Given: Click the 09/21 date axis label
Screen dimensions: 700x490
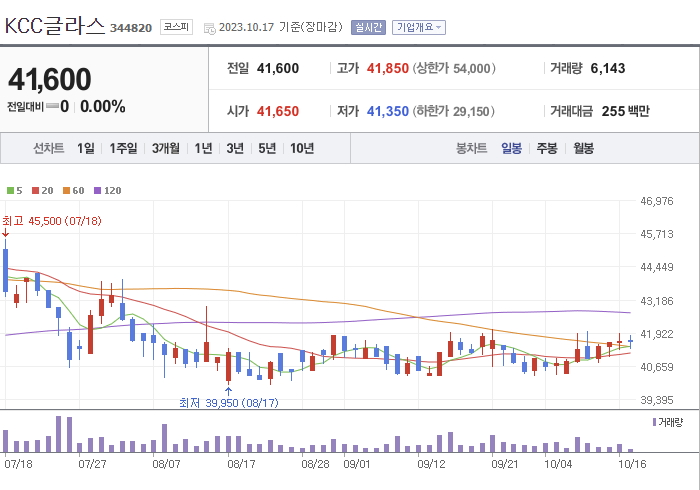Looking at the screenshot, I should click(505, 464).
